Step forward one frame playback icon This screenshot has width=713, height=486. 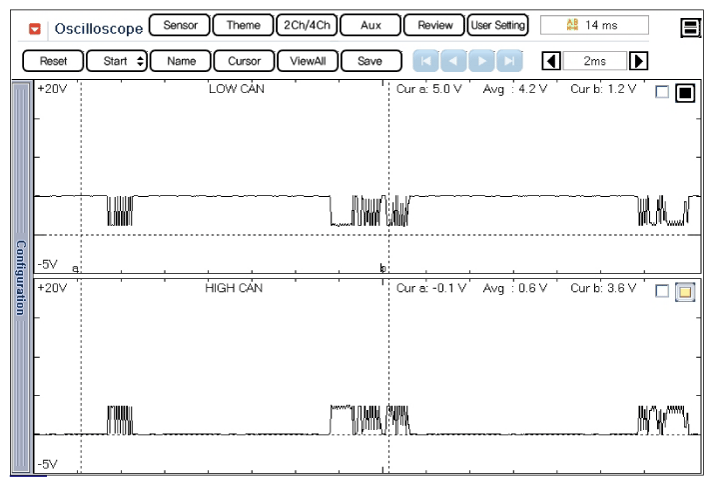tap(482, 61)
